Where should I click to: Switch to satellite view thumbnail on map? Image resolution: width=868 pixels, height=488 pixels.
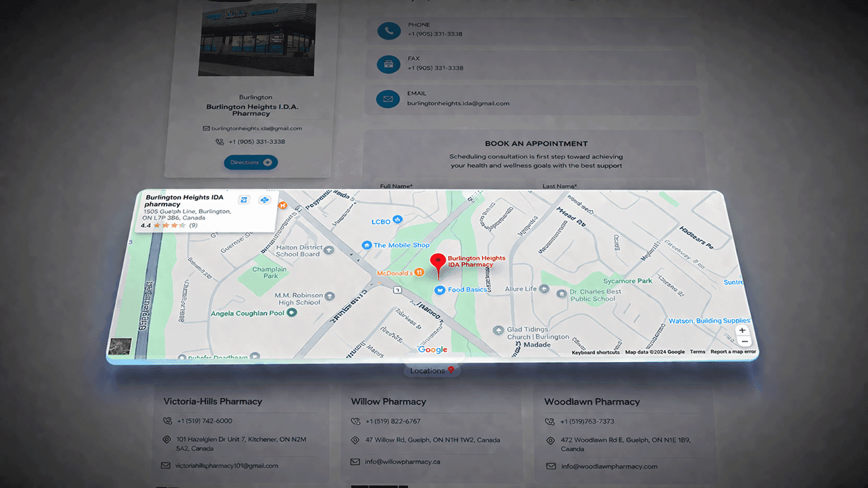click(x=120, y=346)
